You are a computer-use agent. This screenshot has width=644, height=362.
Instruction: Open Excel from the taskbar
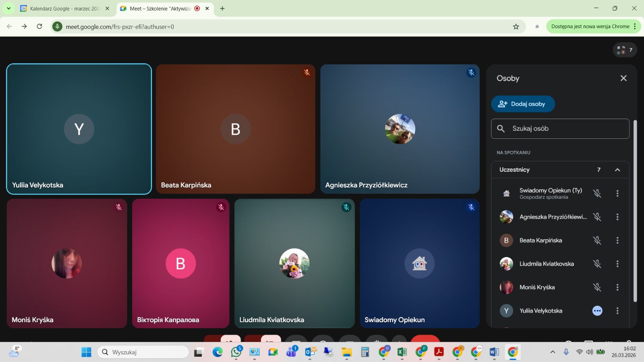[402, 352]
